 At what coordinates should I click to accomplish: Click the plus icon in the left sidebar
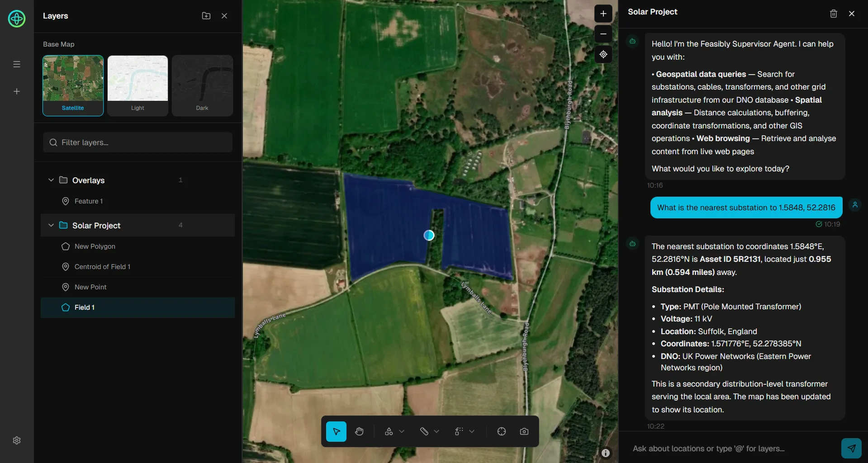(x=17, y=91)
